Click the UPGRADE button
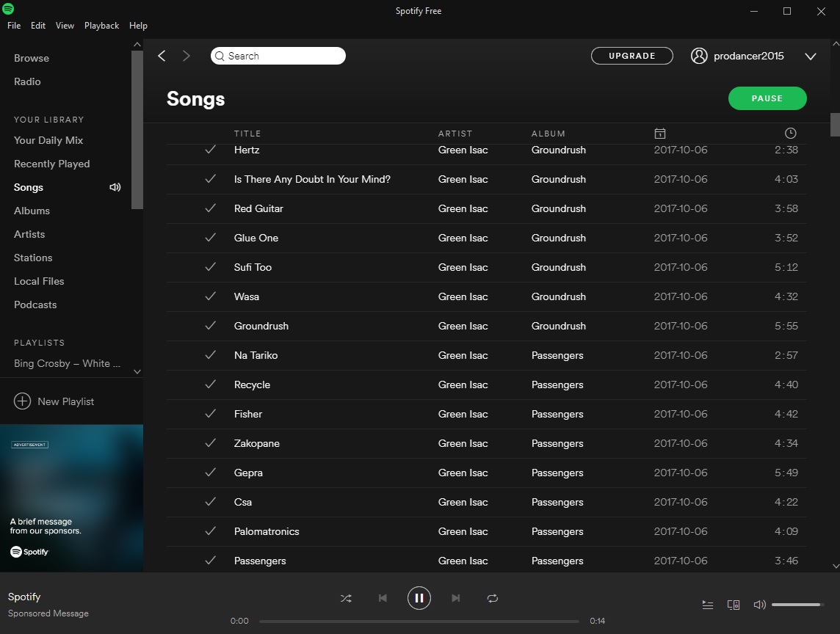840x634 pixels. coord(631,56)
